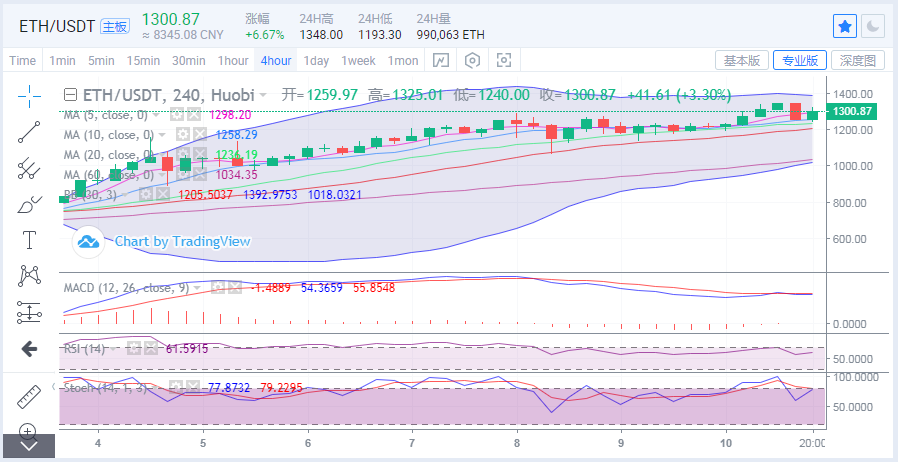Open the Chart by TradingView link
The height and width of the screenshot is (462, 898).
coord(183,242)
